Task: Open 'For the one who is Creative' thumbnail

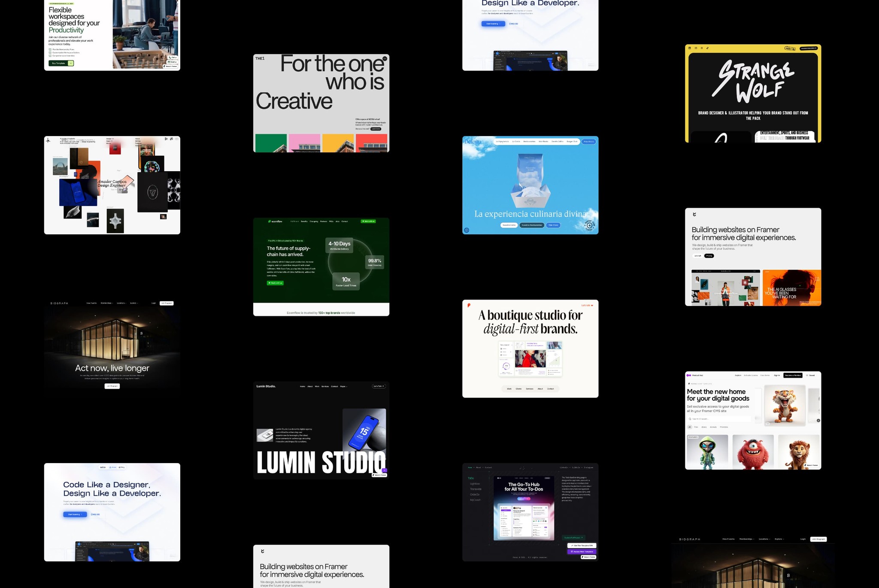Action: pos(321,103)
